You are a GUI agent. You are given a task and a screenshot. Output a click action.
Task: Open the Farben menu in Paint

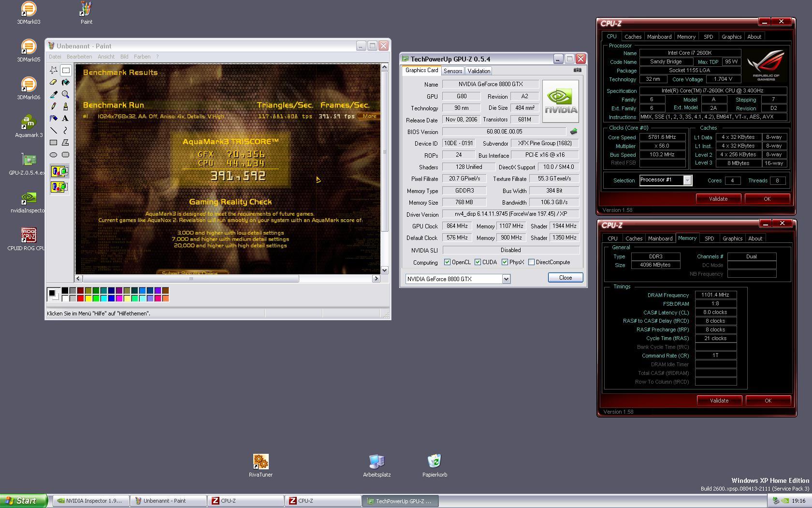coord(142,57)
